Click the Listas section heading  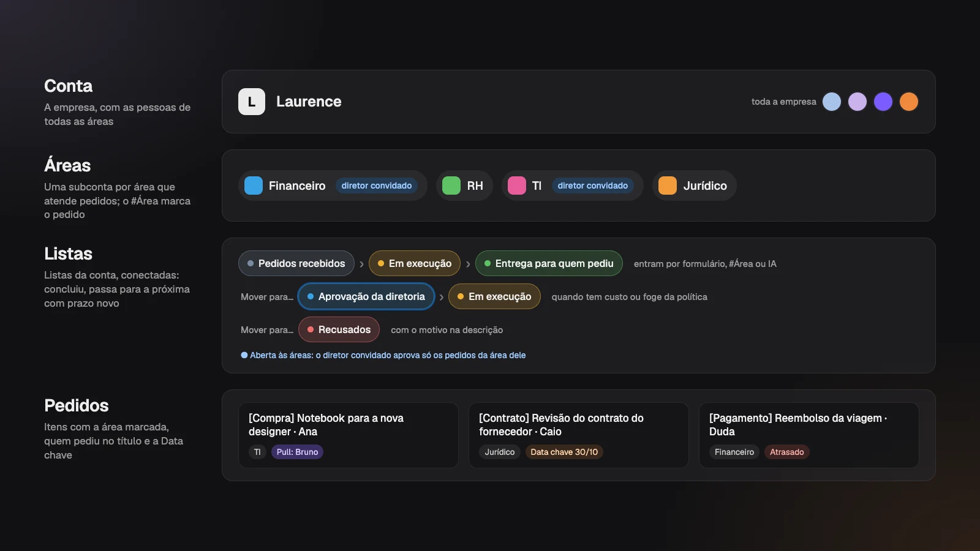coord(68,253)
